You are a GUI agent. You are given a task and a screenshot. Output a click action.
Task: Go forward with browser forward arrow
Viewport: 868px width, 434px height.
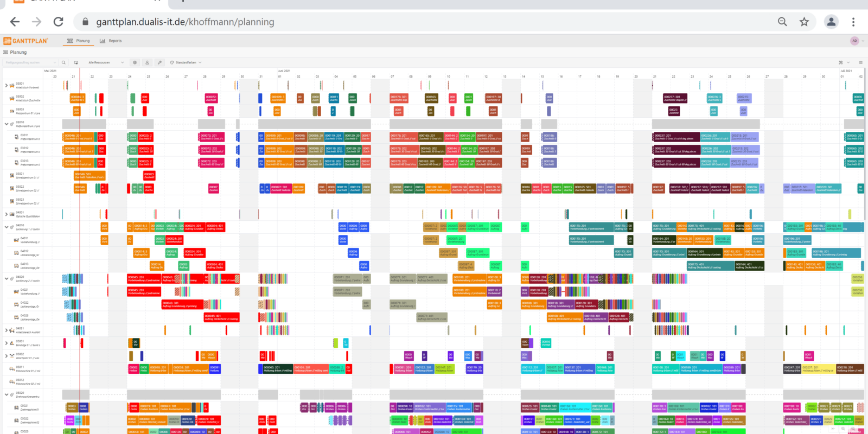(36, 22)
